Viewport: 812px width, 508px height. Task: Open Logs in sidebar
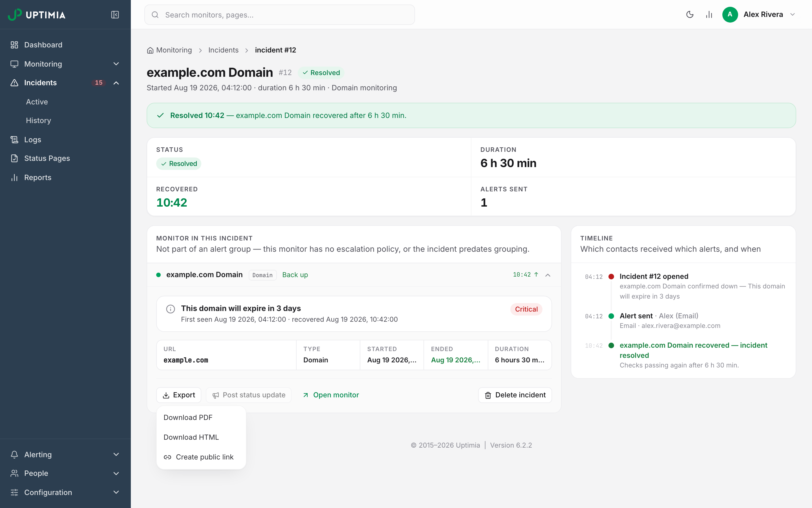[x=65, y=140]
